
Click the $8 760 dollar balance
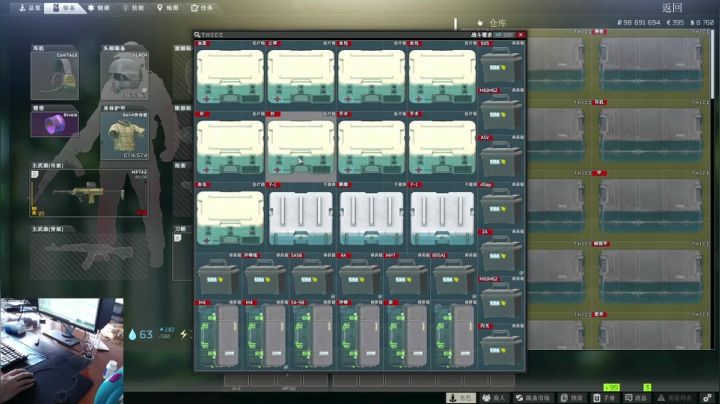pyautogui.click(x=702, y=22)
